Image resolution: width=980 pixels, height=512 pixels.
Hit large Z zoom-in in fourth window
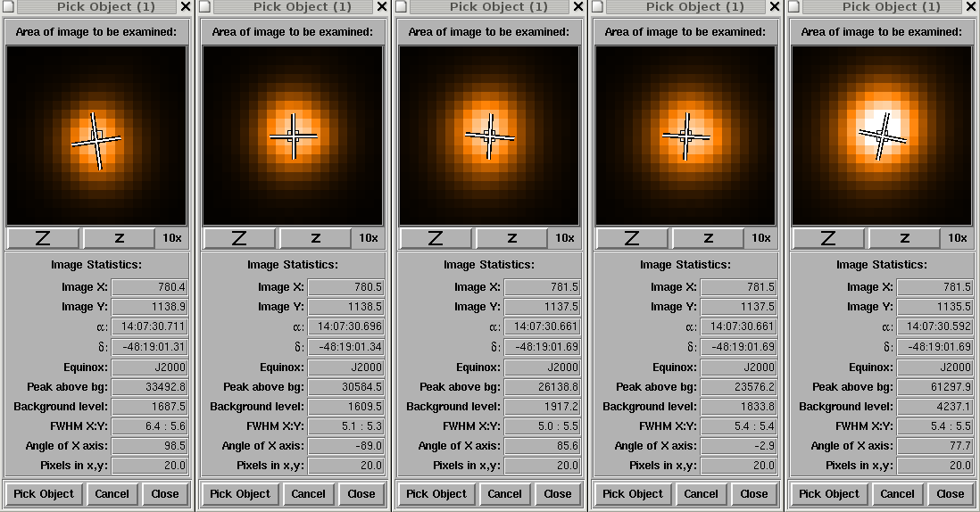point(633,238)
